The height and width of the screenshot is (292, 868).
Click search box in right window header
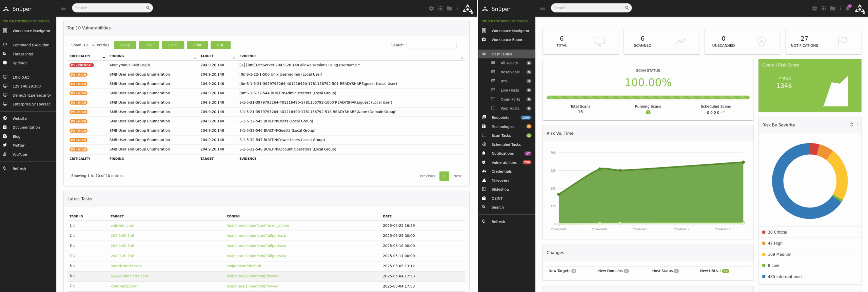591,8
